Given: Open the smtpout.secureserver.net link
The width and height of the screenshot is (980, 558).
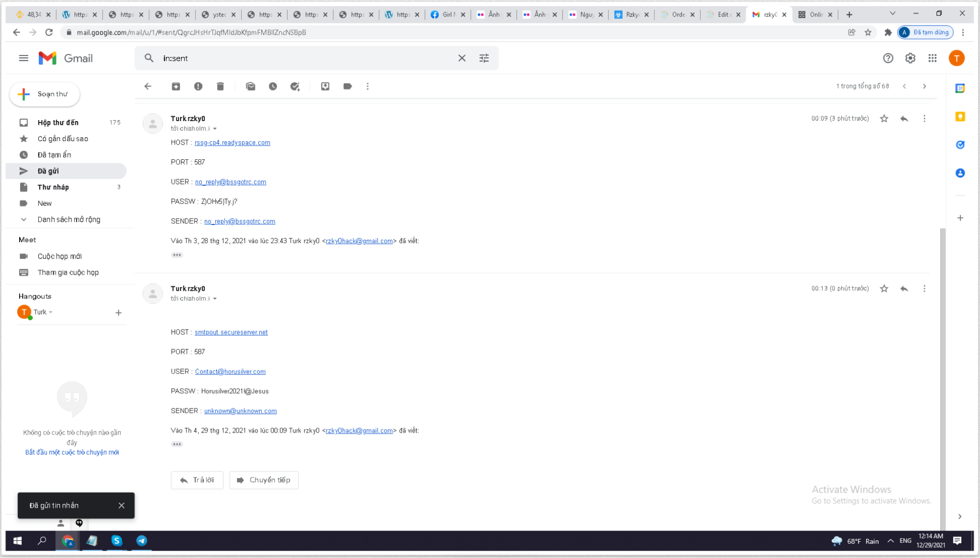Looking at the screenshot, I should pyautogui.click(x=231, y=332).
